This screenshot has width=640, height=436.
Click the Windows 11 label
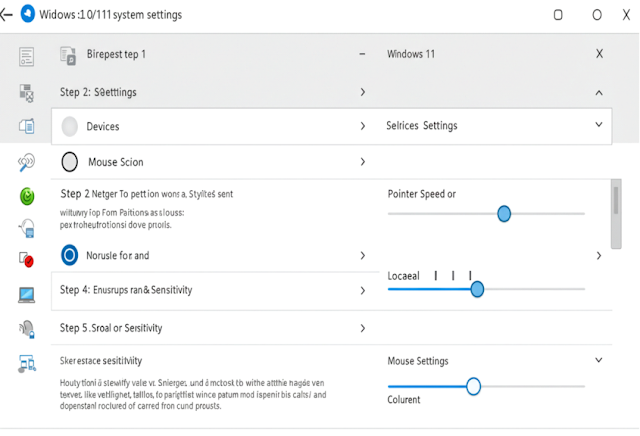411,54
